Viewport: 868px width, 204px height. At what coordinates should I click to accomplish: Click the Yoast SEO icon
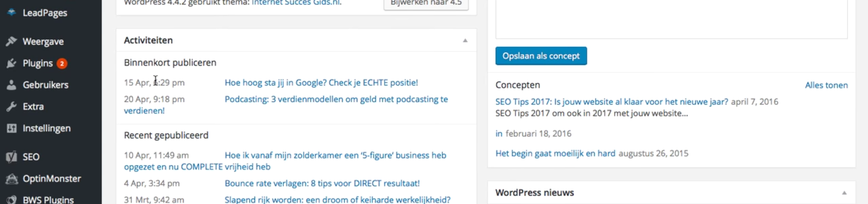(x=12, y=157)
